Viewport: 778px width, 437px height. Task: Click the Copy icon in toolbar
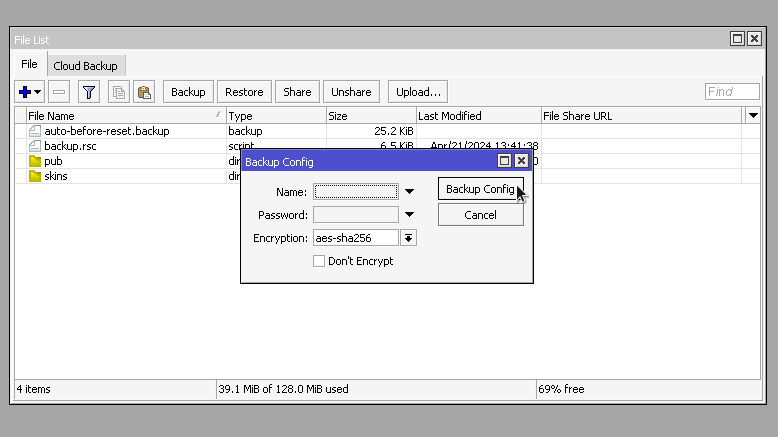[119, 92]
